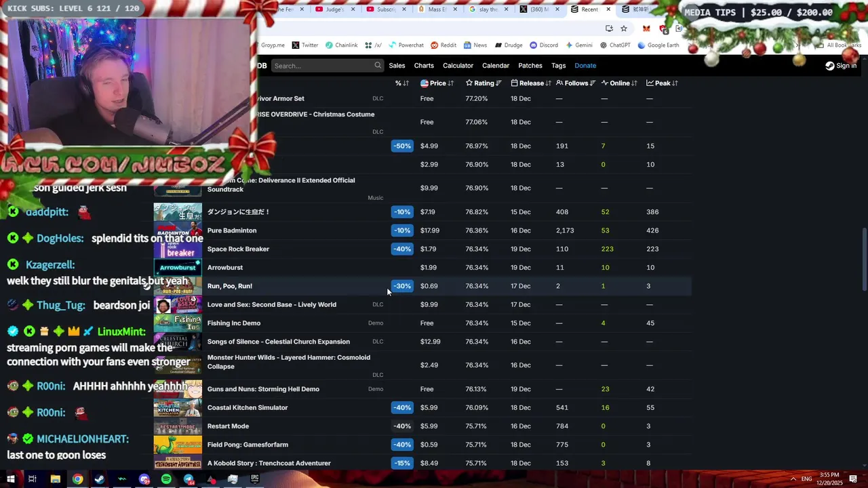The height and width of the screenshot is (488, 868).
Task: Click the -15% badge on A Kobold Story
Action: [x=402, y=464]
